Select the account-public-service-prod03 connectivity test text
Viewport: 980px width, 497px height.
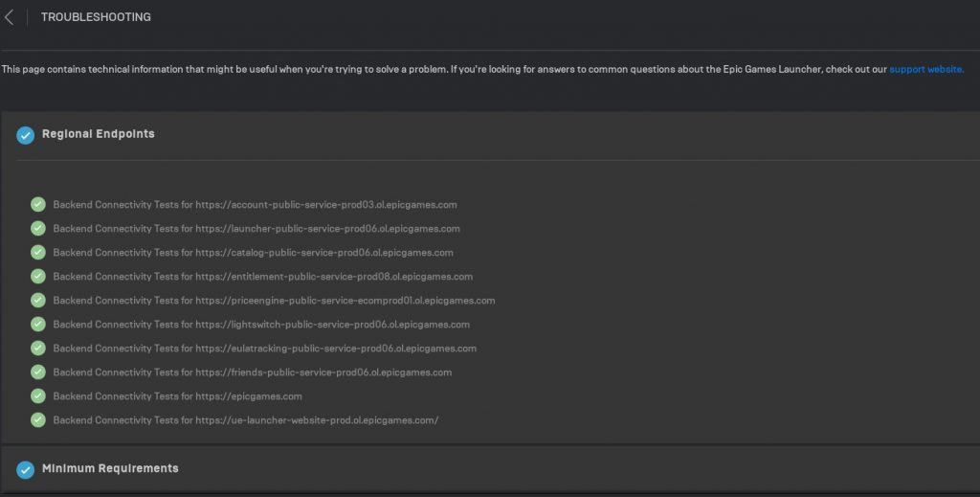click(x=255, y=204)
